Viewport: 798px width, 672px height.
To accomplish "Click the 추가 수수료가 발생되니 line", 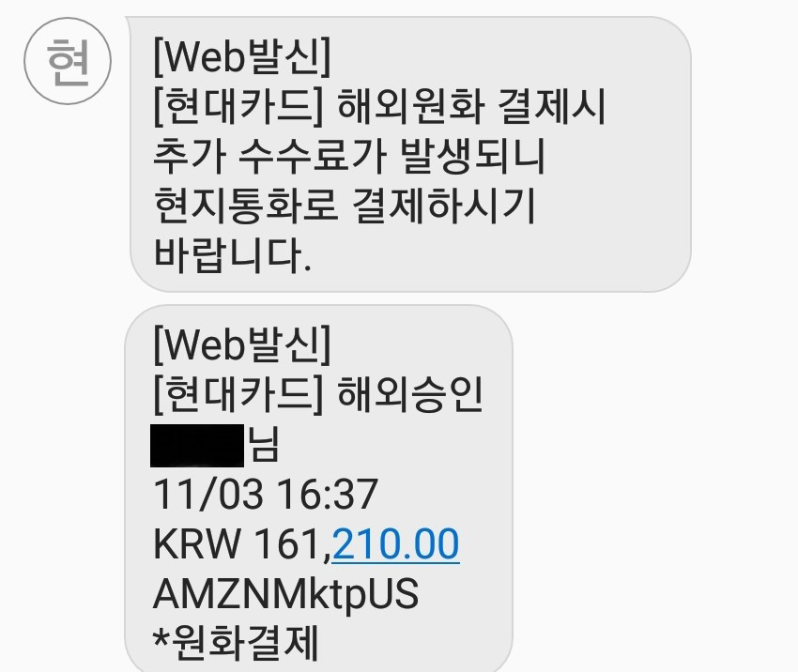I will [x=349, y=155].
